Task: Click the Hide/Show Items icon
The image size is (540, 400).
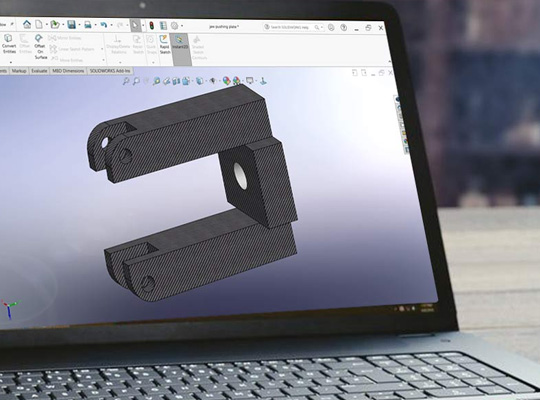Action: pyautogui.click(x=213, y=81)
